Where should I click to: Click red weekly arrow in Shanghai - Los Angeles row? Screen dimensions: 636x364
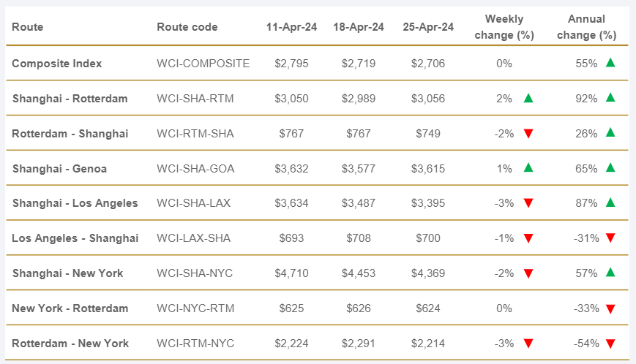528,203
